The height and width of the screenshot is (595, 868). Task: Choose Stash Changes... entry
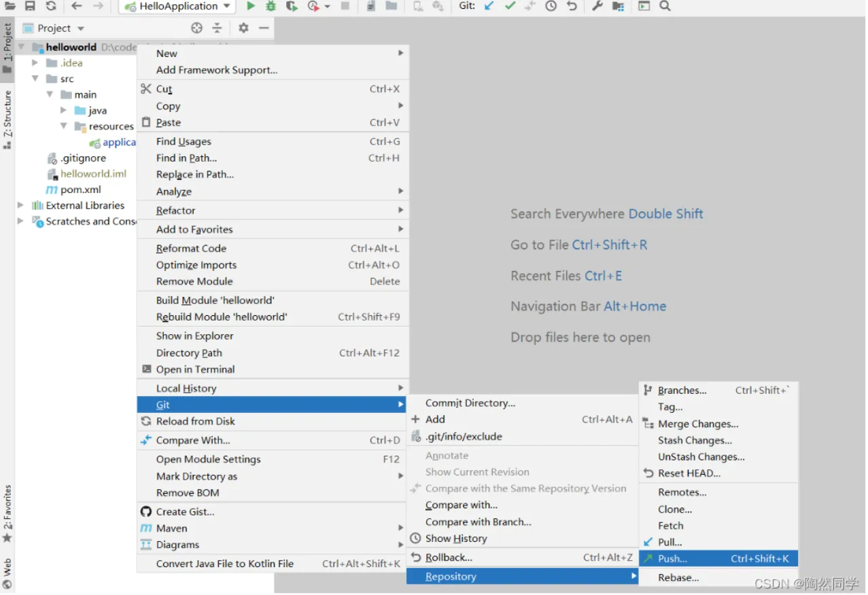[x=719, y=440]
